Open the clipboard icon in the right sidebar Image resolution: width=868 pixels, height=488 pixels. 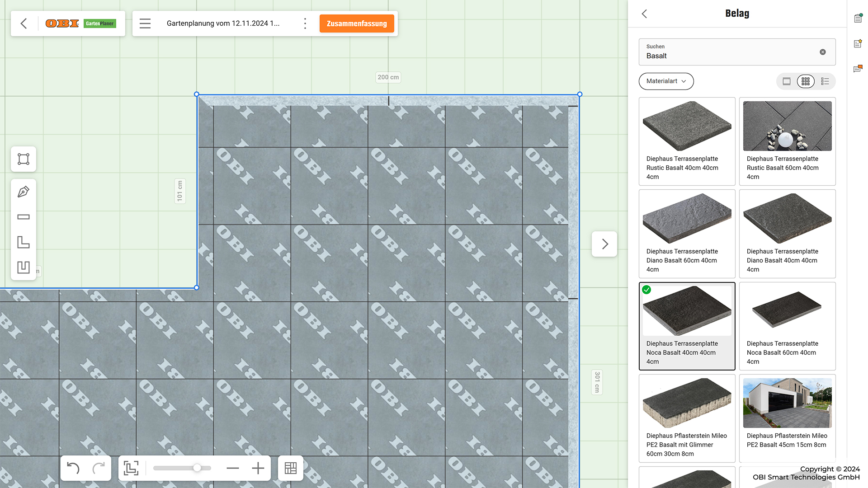858,18
